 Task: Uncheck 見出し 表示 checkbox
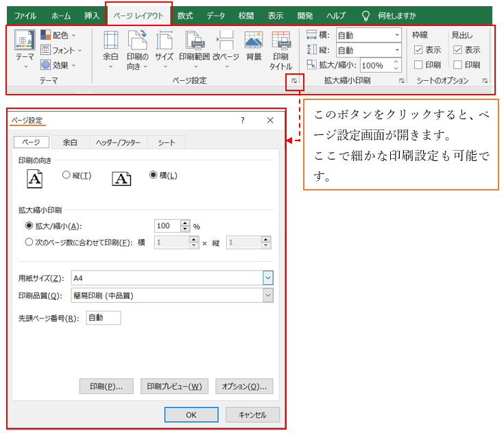click(457, 50)
